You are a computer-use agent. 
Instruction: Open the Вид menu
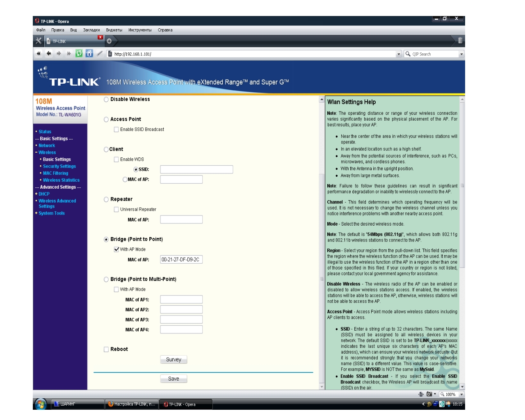[x=73, y=30]
